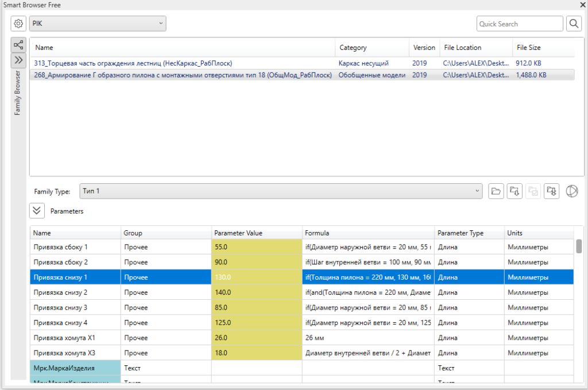Click the load family into project icon
588x390 pixels.
point(514,191)
